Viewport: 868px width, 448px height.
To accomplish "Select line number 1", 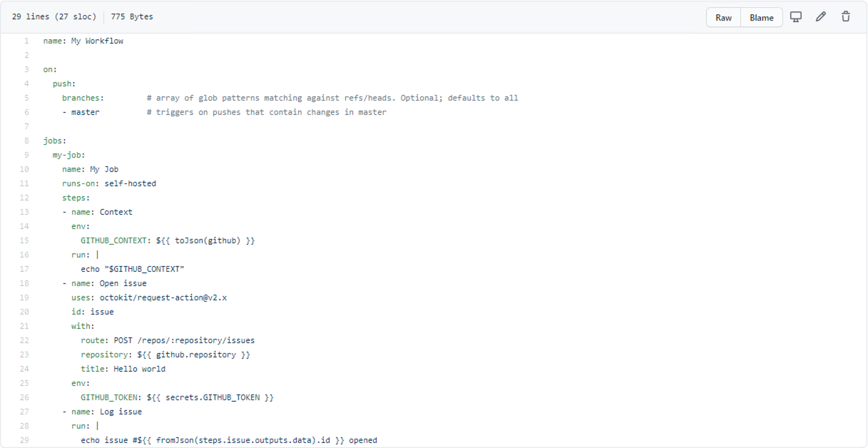I will coord(26,41).
